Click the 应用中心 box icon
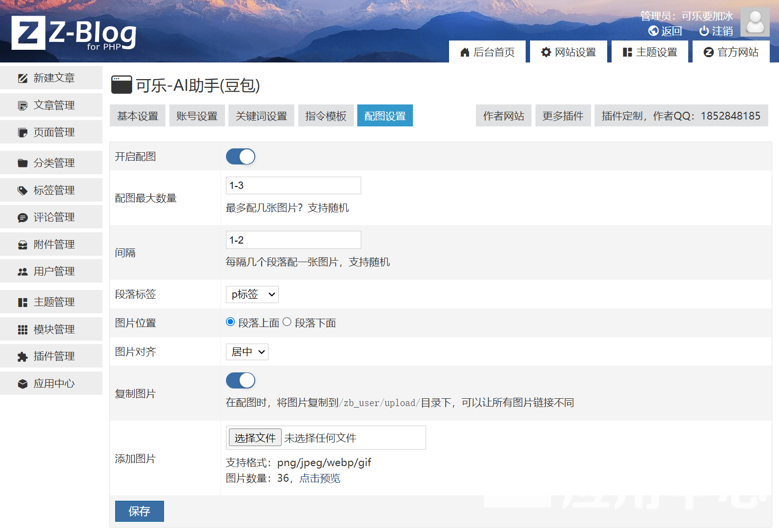 (x=22, y=384)
